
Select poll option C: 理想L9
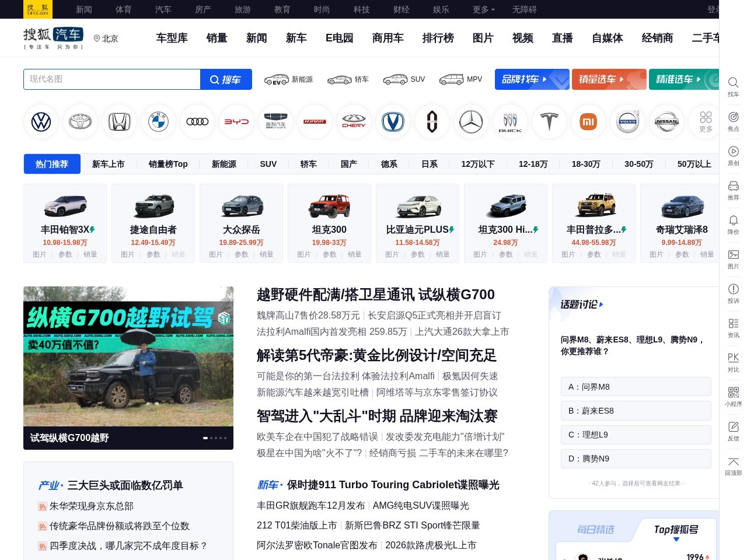pyautogui.click(x=636, y=435)
